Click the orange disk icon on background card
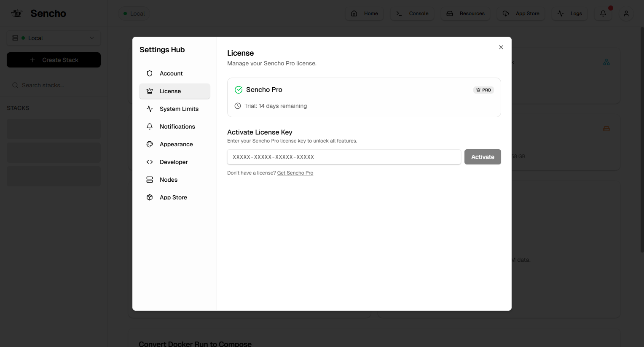 pos(606,129)
